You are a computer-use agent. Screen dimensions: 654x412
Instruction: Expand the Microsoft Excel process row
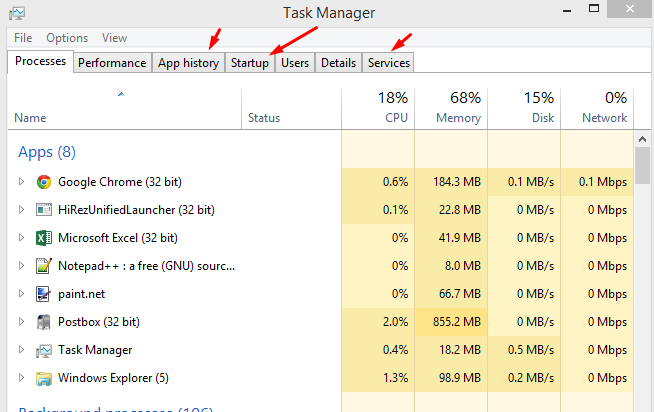pyautogui.click(x=21, y=238)
